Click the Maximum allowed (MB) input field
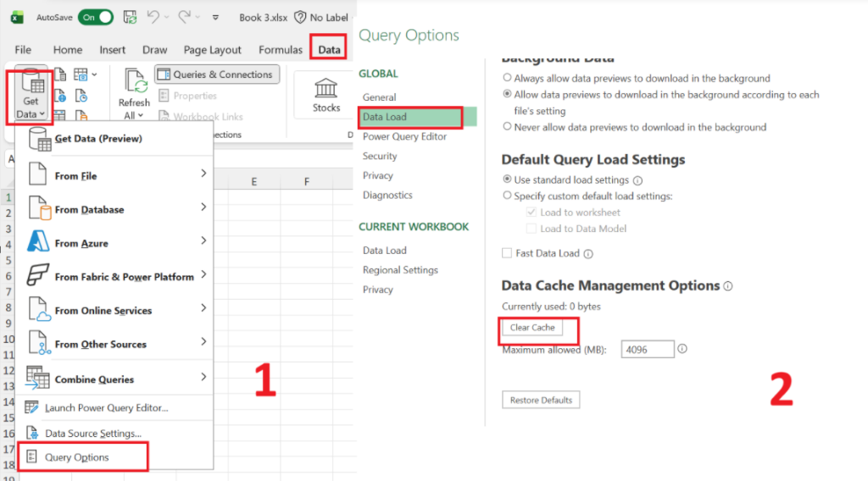Image resolution: width=868 pixels, height=481 pixels. (x=647, y=350)
